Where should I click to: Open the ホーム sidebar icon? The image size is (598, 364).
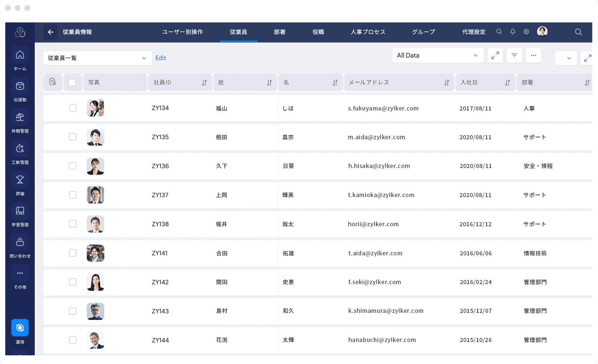coord(20,55)
